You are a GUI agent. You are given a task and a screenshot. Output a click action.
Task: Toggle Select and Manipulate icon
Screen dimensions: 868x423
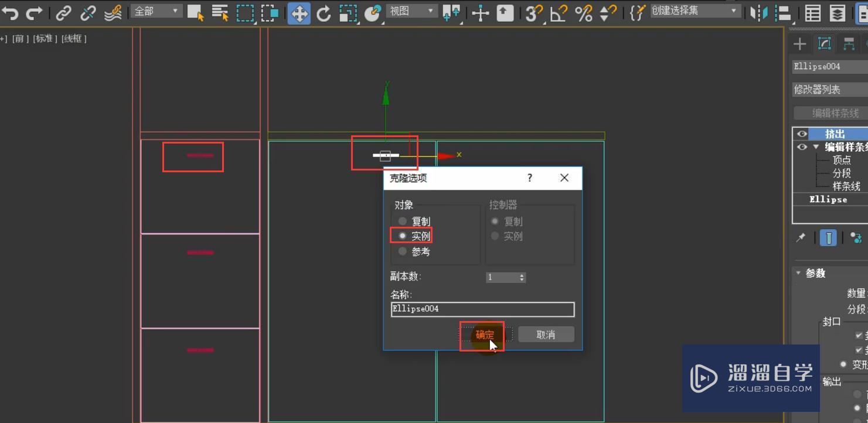[481, 13]
